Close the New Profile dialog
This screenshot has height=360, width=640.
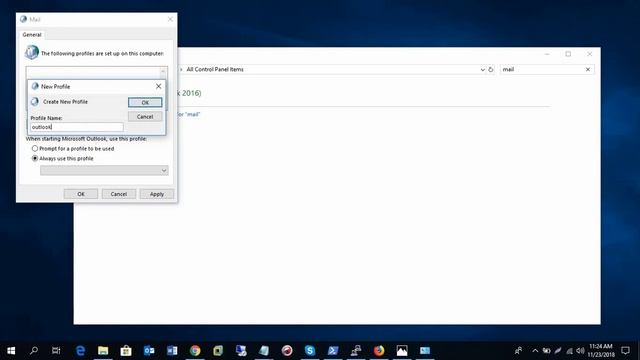click(x=158, y=86)
